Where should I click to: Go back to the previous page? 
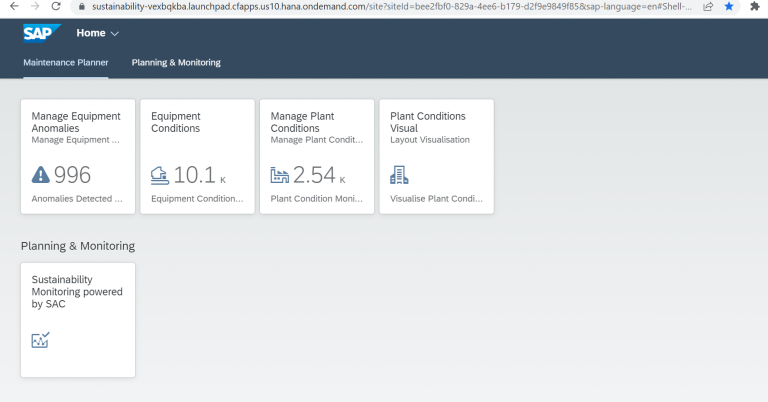[x=9, y=6]
